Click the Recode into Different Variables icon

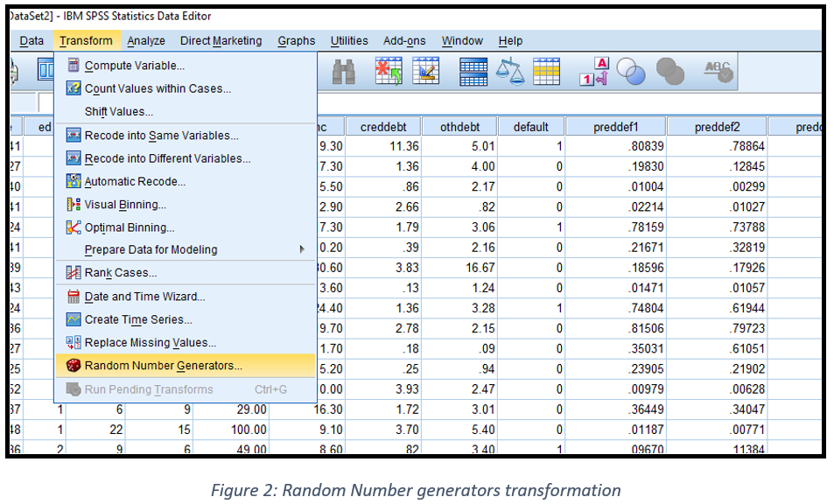[x=74, y=157]
